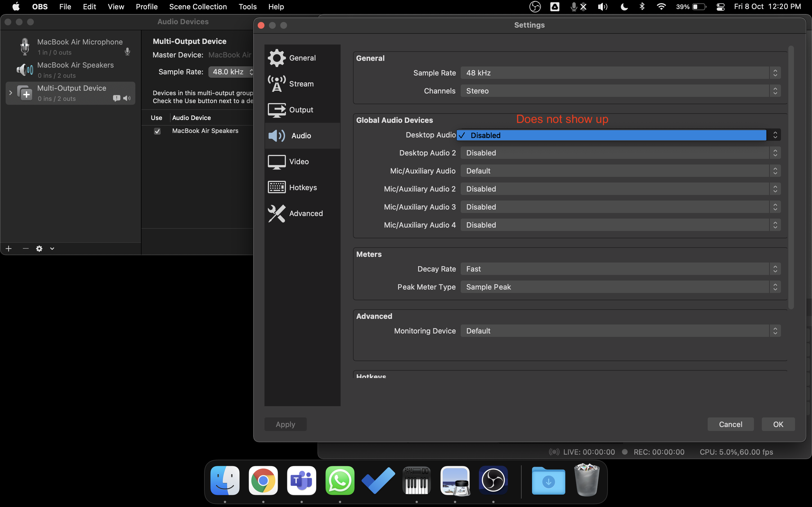Viewport: 812px width, 507px height.
Task: Click the OBS menu bar status icon
Action: (x=535, y=7)
